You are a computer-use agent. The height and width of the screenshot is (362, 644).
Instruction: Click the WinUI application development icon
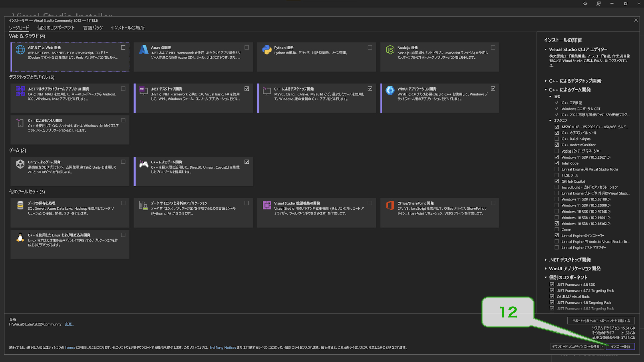[390, 90]
